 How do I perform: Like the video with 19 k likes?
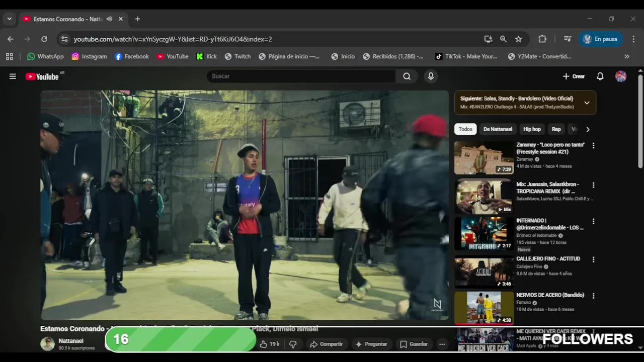(x=269, y=344)
